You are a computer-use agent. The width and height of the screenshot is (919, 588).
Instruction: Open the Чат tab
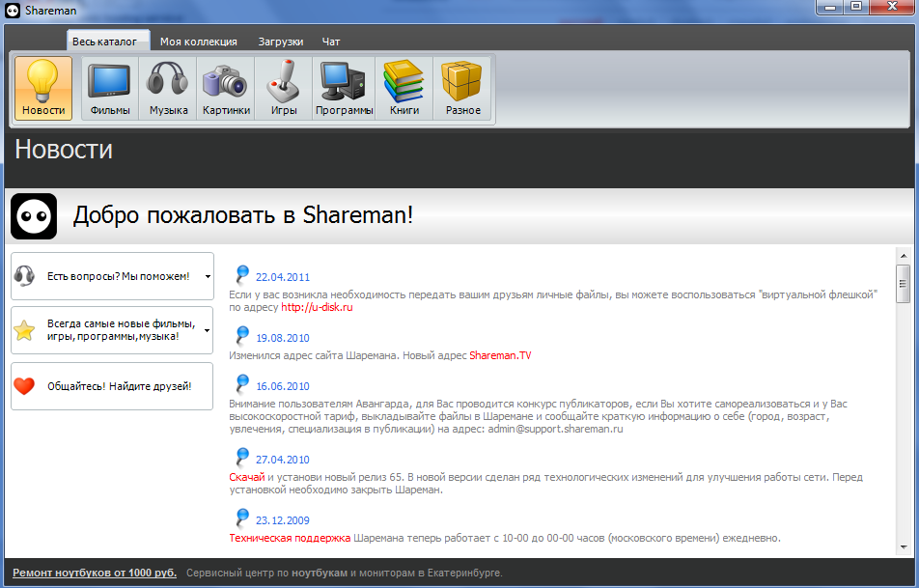pos(330,42)
